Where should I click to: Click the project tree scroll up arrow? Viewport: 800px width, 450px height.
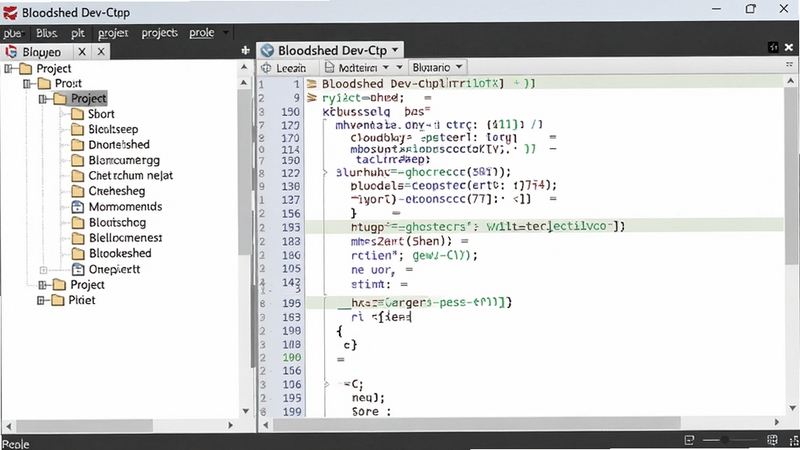click(244, 67)
